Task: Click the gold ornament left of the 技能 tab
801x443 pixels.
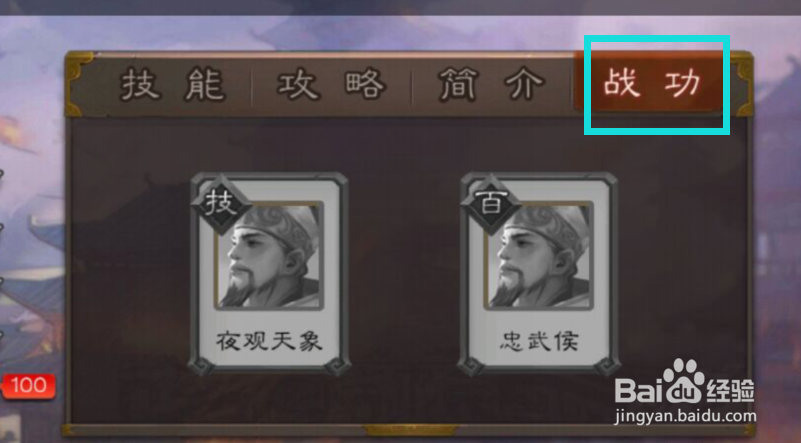Action: click(78, 84)
